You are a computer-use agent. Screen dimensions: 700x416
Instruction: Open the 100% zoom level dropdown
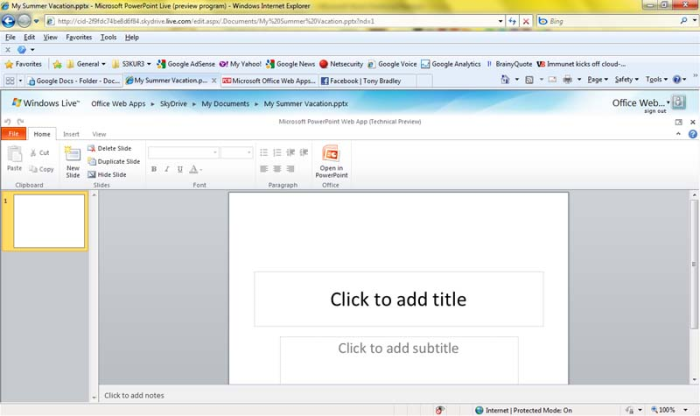[685, 410]
